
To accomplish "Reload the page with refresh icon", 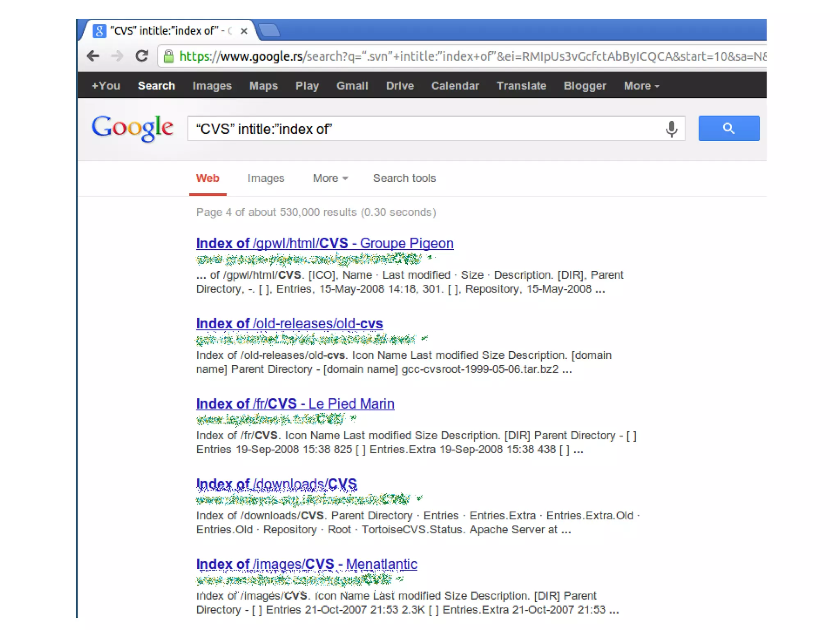I will tap(142, 56).
